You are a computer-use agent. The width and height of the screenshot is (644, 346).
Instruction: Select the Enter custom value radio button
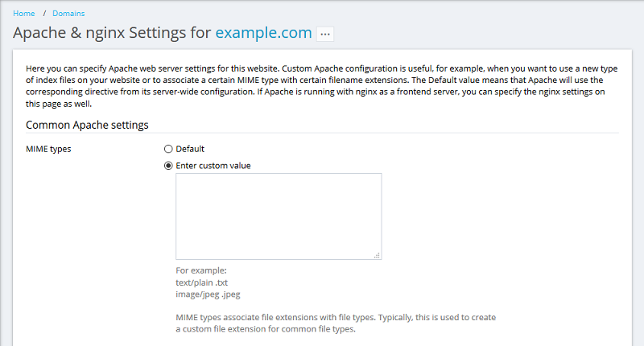168,166
